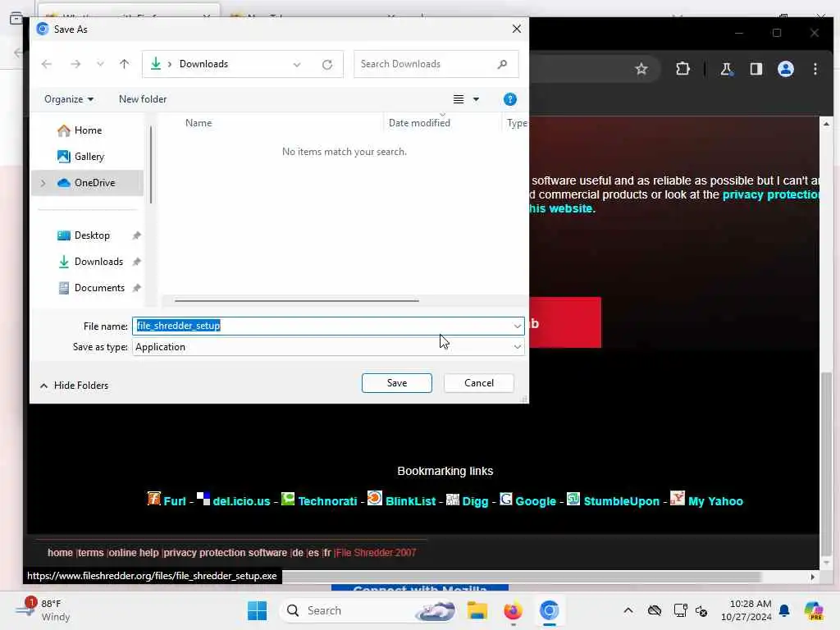Click navigation pane vertical scrollbar
This screenshot has width=840, height=630.
151,165
